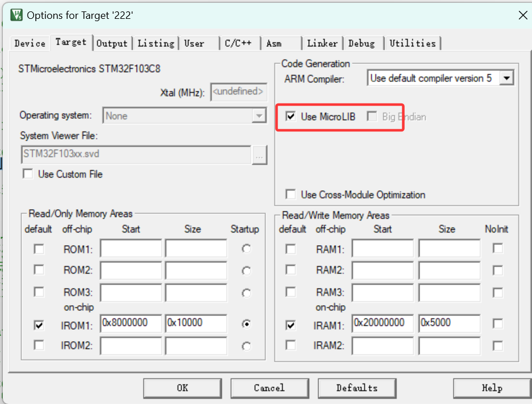This screenshot has width=532, height=404.
Task: Edit the IRAM1 Start address 0x20000000
Action: [x=382, y=323]
